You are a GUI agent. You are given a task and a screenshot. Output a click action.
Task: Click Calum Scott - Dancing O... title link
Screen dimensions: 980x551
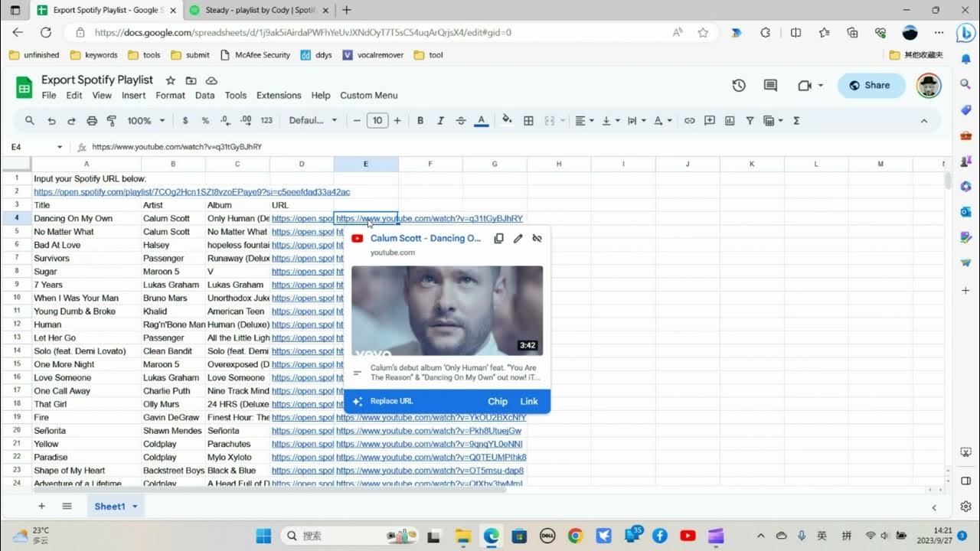point(426,238)
